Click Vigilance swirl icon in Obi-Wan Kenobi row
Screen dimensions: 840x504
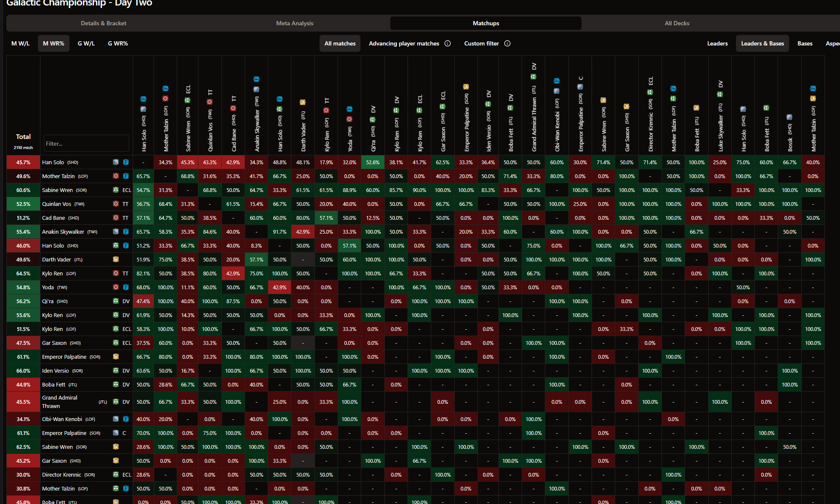click(x=116, y=419)
